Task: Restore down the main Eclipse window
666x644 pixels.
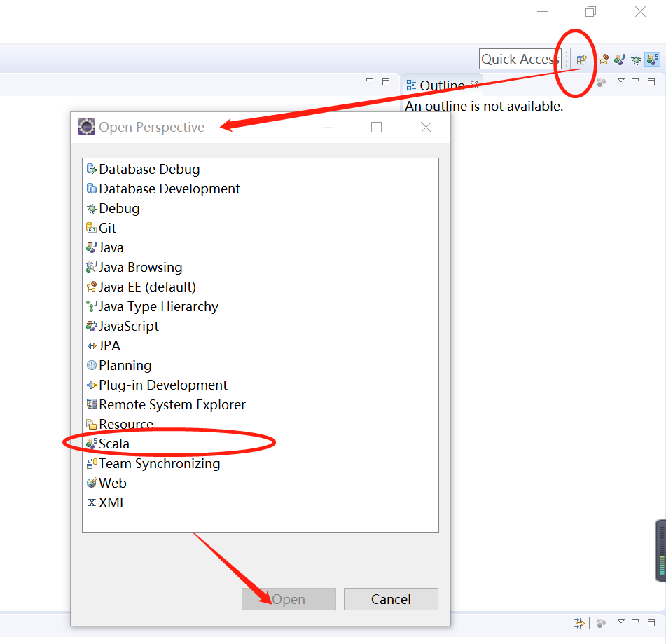Action: coord(590,11)
